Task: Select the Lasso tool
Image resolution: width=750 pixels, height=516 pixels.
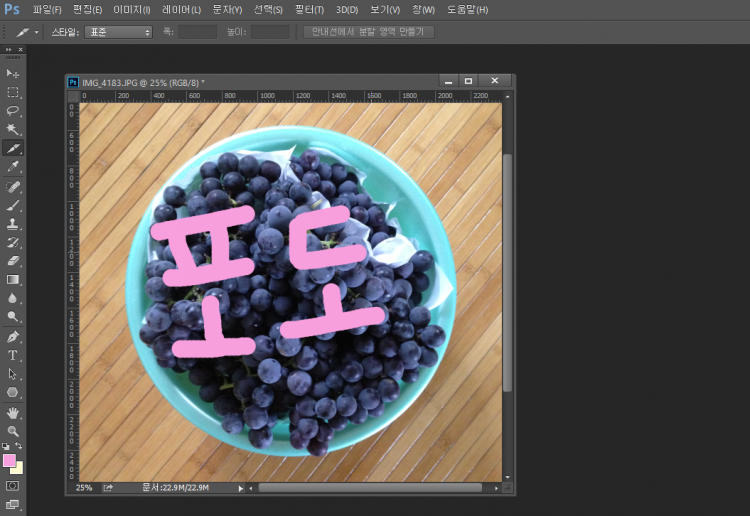Action: [13, 111]
